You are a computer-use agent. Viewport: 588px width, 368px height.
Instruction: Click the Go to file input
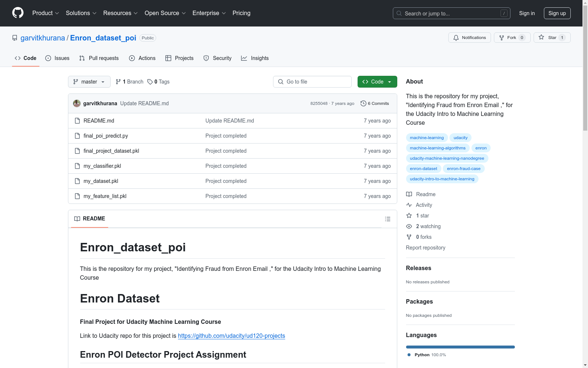[x=312, y=82]
